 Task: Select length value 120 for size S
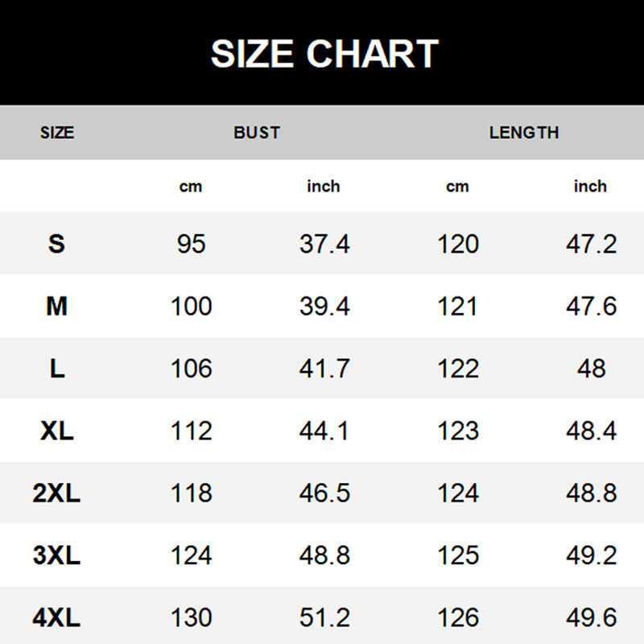point(458,244)
